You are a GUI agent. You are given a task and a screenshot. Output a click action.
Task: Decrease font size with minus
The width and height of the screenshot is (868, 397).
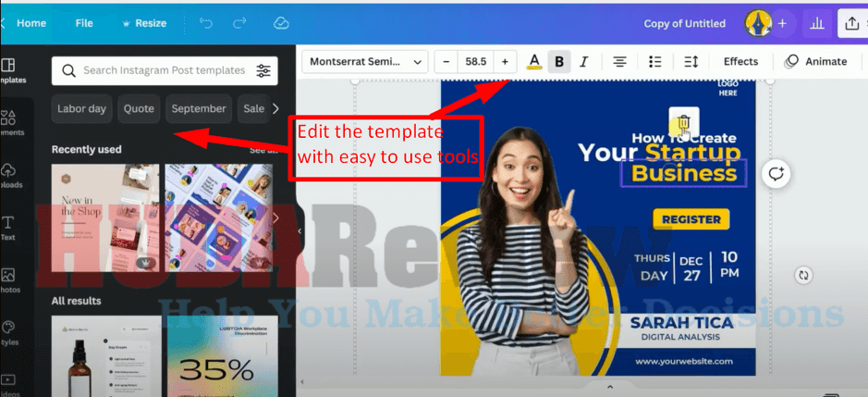click(446, 62)
